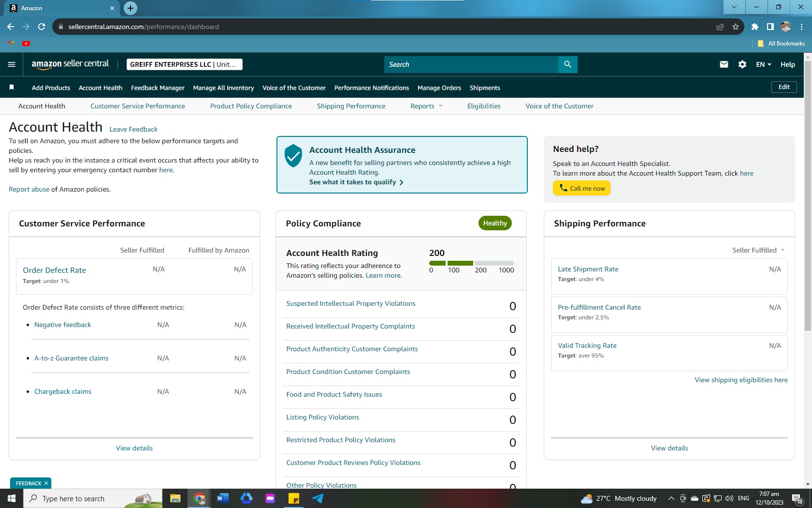Click the browser back arrow
The image size is (812, 508).
11,27
